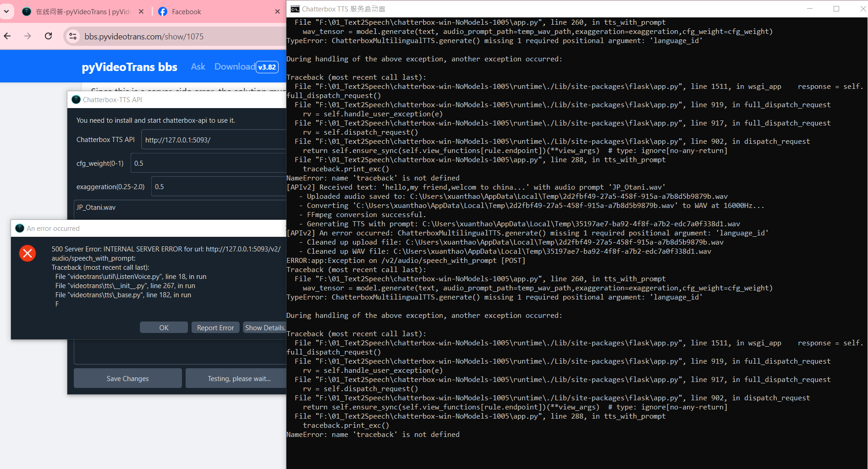The image size is (868, 469).
Task: Close the pyVideoTrans browser tab
Action: pyautogui.click(x=141, y=12)
